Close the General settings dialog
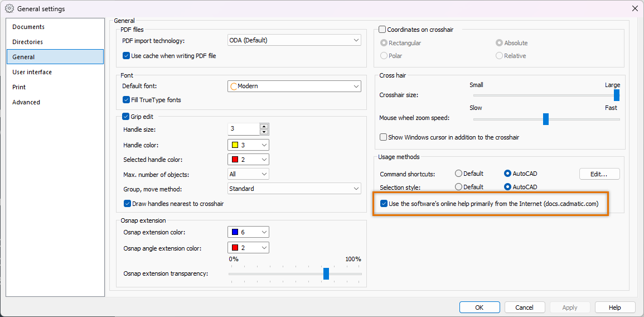 [x=635, y=8]
